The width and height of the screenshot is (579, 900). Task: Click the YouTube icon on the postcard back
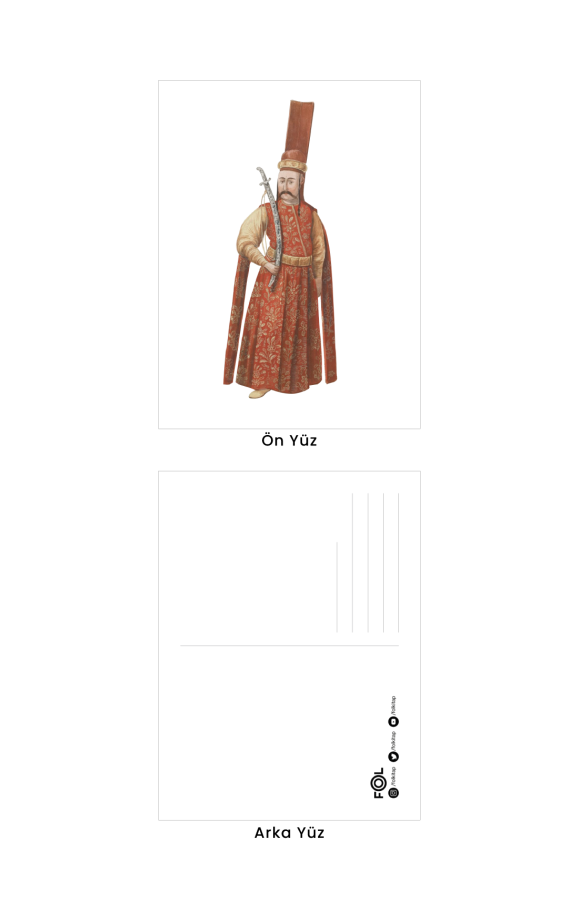click(x=394, y=721)
